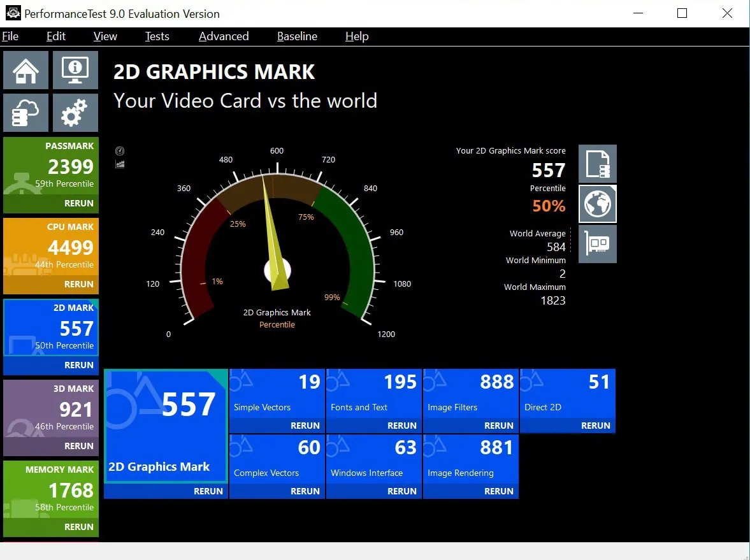The width and height of the screenshot is (750, 560).
Task: Open the Tests menu
Action: 157,36
